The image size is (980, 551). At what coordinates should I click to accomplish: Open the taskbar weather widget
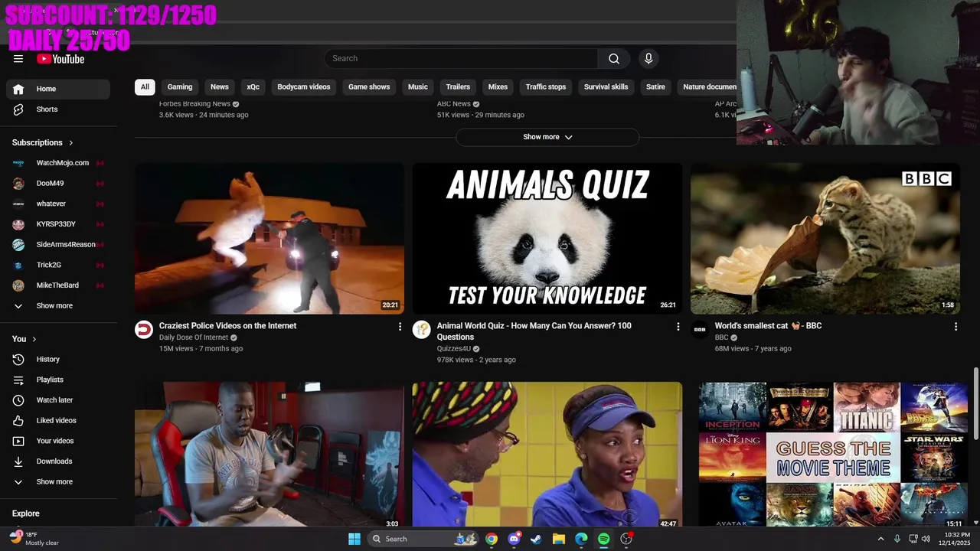[34, 539]
